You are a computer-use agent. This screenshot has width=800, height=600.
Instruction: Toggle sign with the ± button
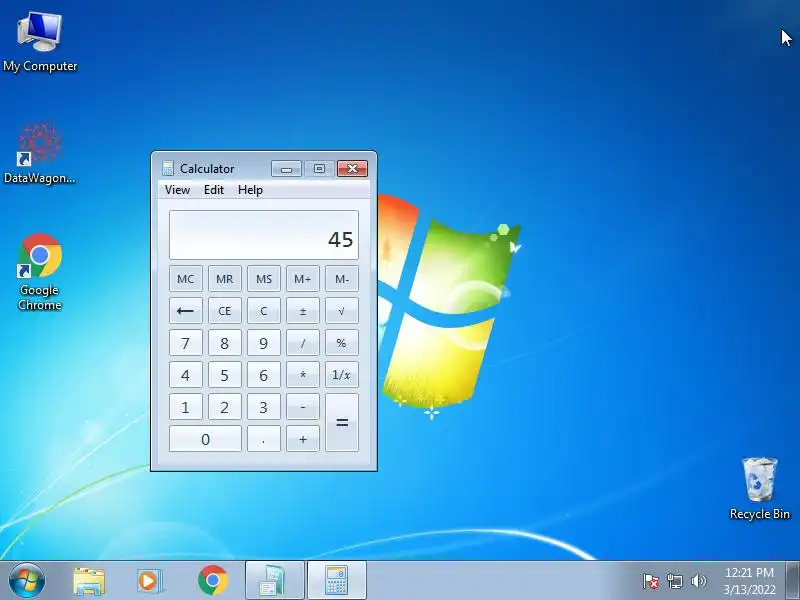point(303,311)
